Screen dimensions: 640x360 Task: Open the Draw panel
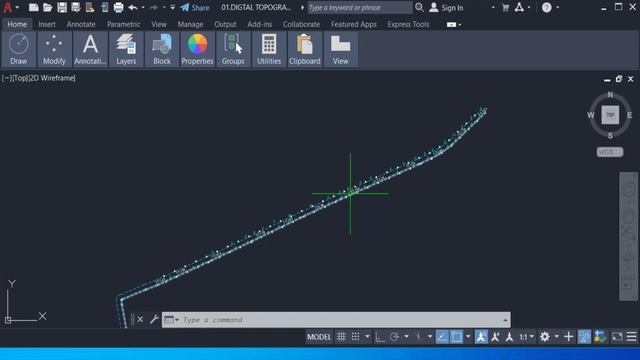[18, 49]
